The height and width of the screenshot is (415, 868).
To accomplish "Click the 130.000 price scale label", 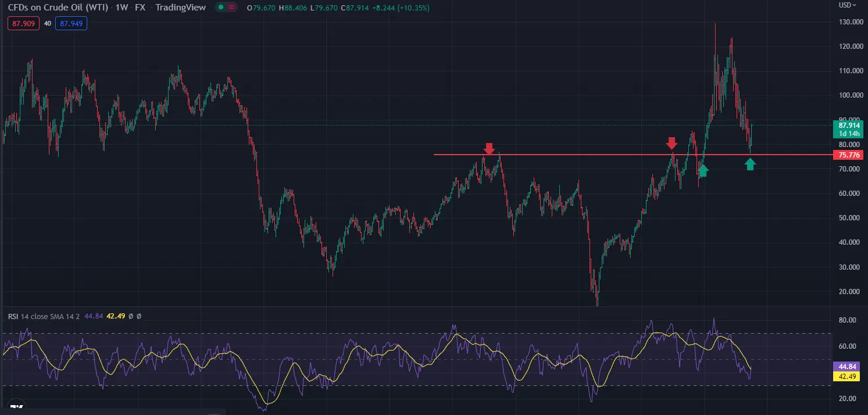I will pos(848,22).
